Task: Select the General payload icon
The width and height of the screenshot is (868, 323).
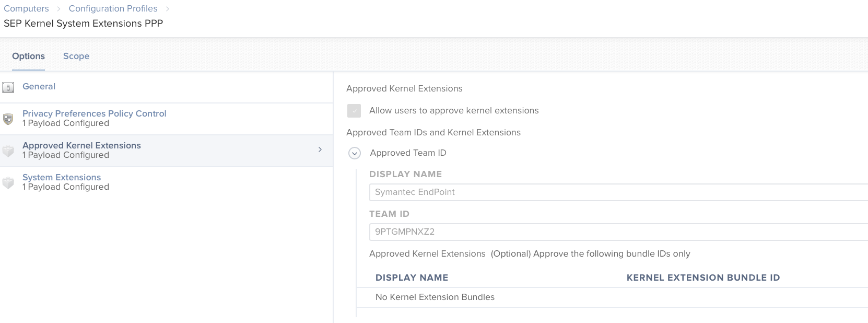Action: pyautogui.click(x=8, y=87)
